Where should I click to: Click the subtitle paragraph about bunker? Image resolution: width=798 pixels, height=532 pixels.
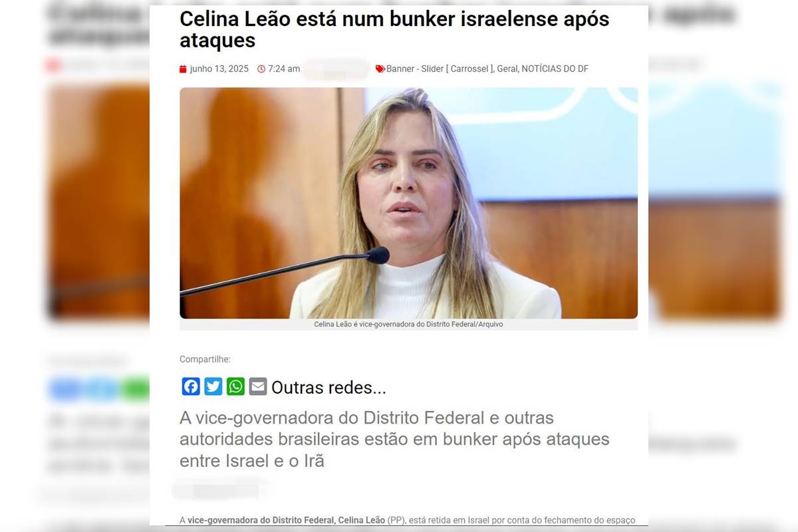click(394, 439)
